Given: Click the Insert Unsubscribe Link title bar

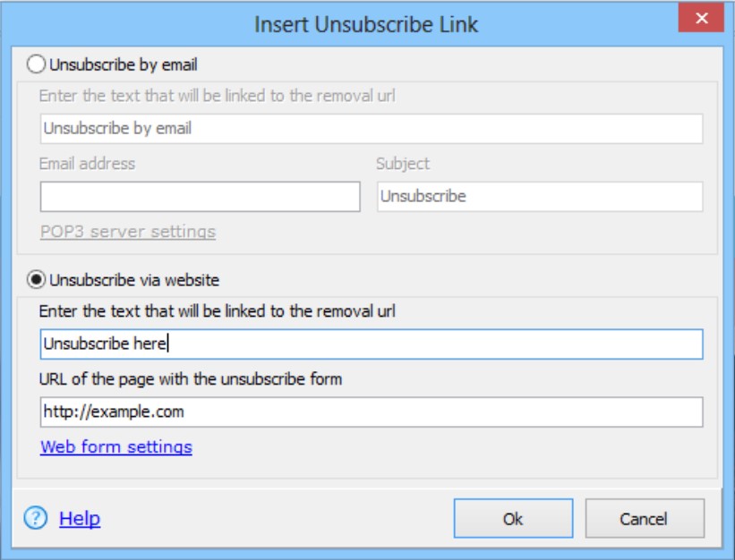Looking at the screenshot, I should click(365, 24).
